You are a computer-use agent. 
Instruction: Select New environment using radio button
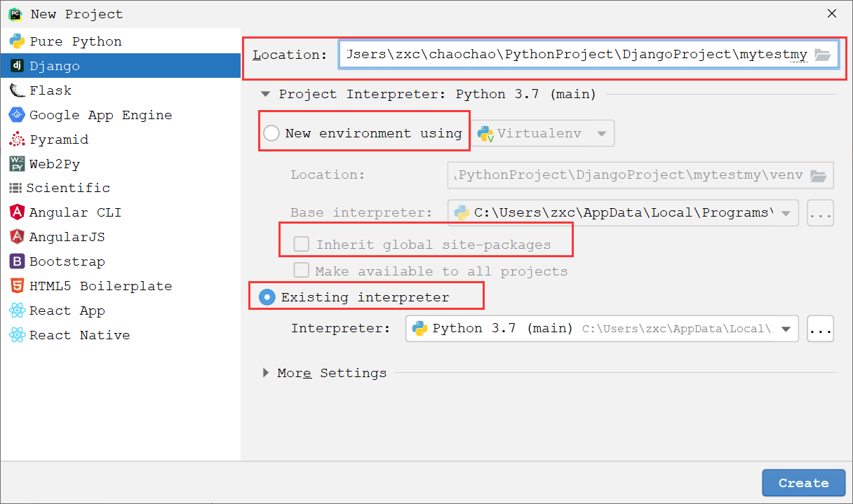tap(271, 133)
